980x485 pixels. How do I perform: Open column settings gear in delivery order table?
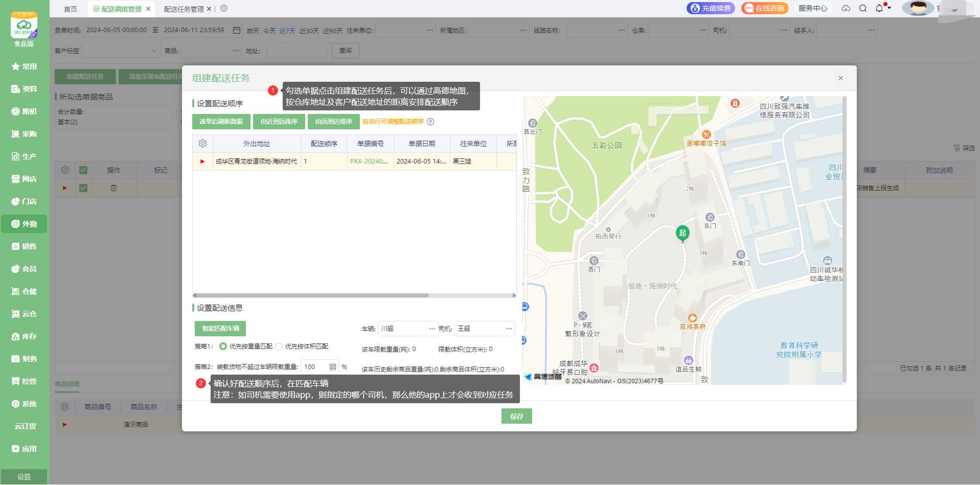202,144
